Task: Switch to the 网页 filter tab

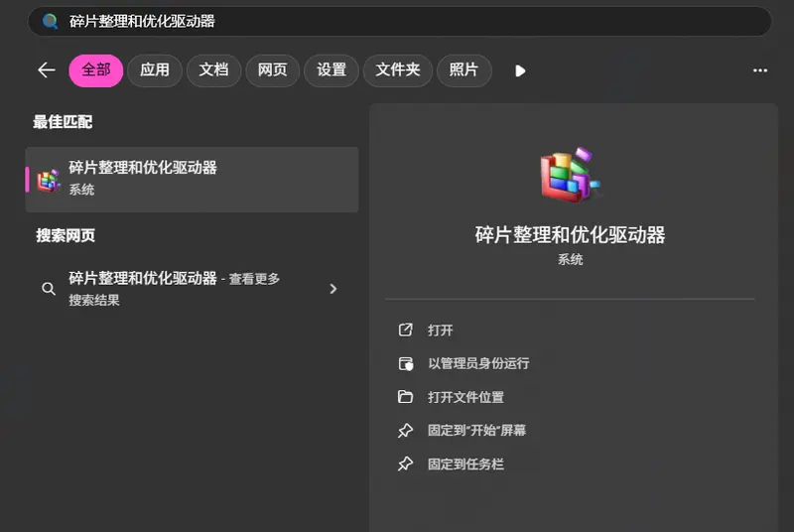Action: [x=272, y=70]
